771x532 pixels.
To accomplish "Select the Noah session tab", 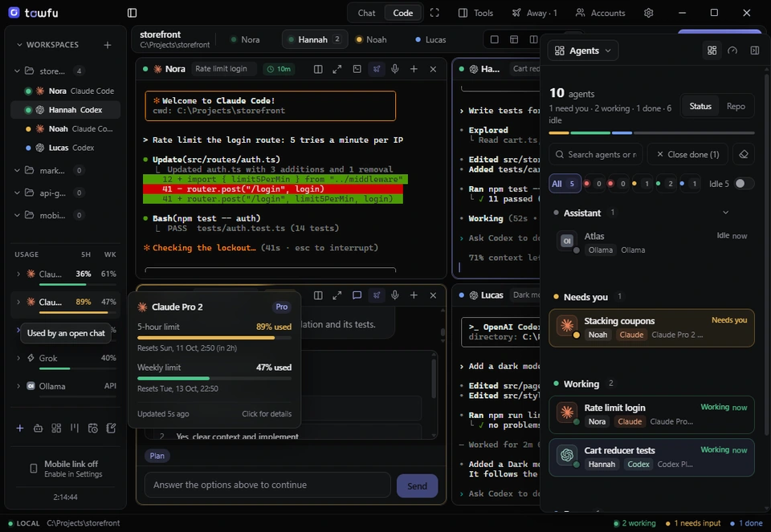I will click(372, 40).
